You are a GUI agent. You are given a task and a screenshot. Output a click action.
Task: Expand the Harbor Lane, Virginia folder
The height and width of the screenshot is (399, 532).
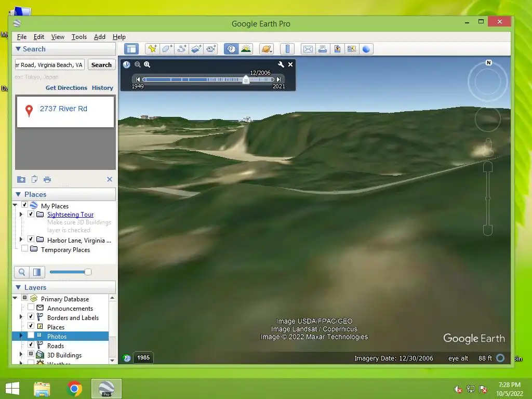pos(21,239)
